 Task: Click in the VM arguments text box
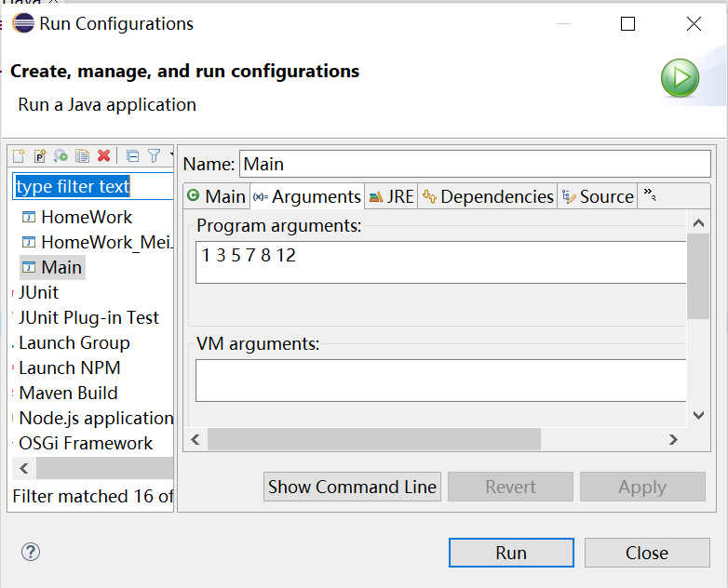439,380
